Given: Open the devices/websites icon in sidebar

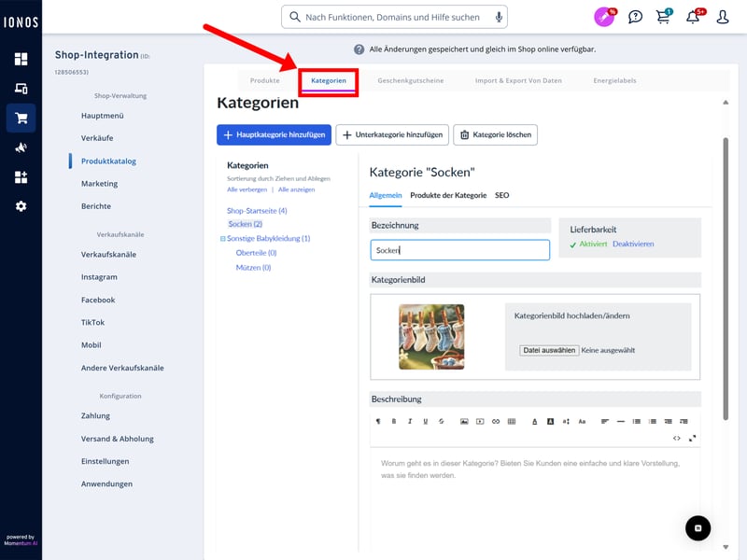Looking at the screenshot, I should coord(21,89).
